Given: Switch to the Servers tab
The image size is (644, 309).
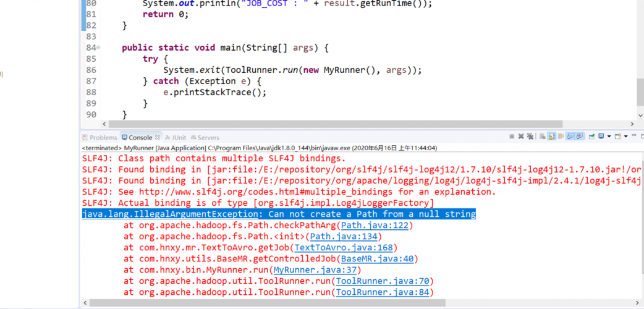Looking at the screenshot, I should (x=205, y=138).
